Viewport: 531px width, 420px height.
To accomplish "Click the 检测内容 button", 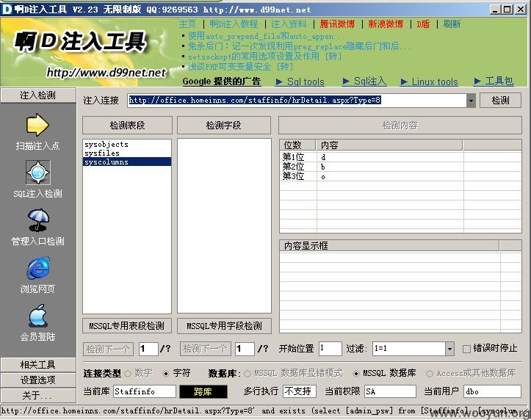I will (x=400, y=126).
